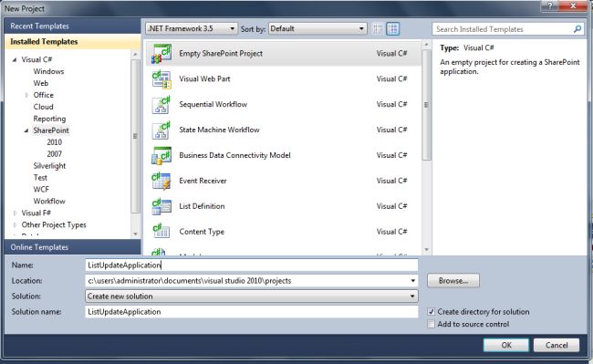Confirm with the OK button
The height and width of the screenshot is (364, 593).
coord(506,345)
